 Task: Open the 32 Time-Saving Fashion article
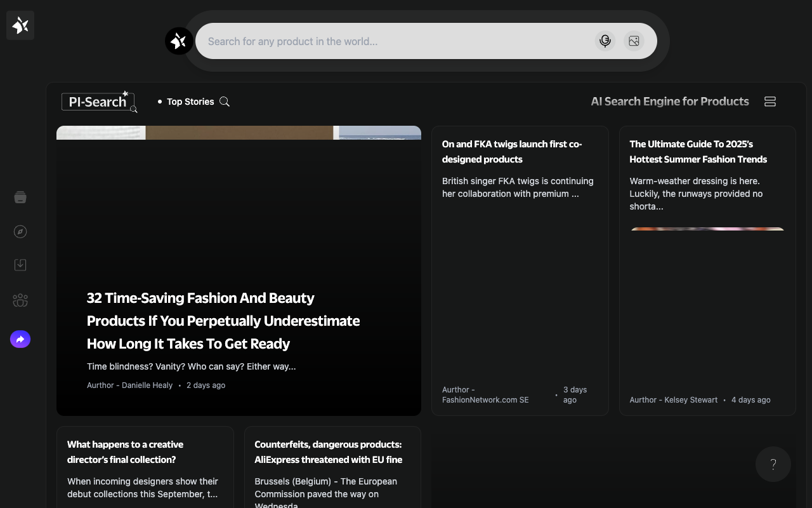[223, 321]
